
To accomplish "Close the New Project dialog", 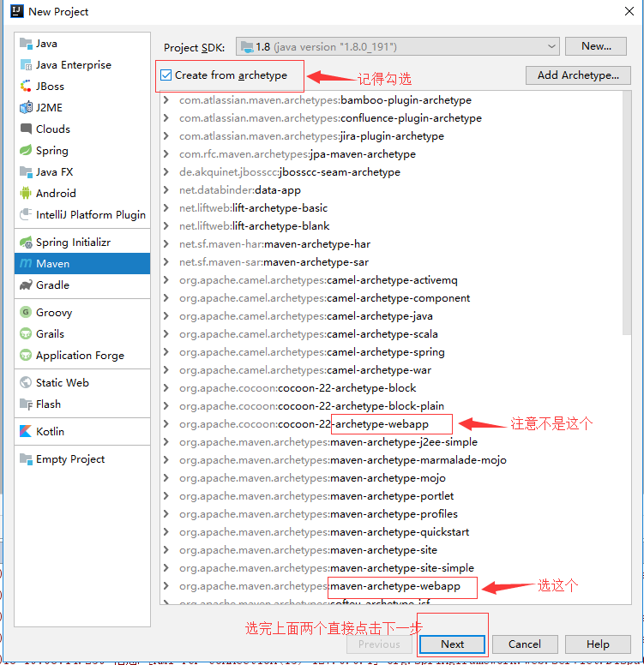I will click(629, 11).
